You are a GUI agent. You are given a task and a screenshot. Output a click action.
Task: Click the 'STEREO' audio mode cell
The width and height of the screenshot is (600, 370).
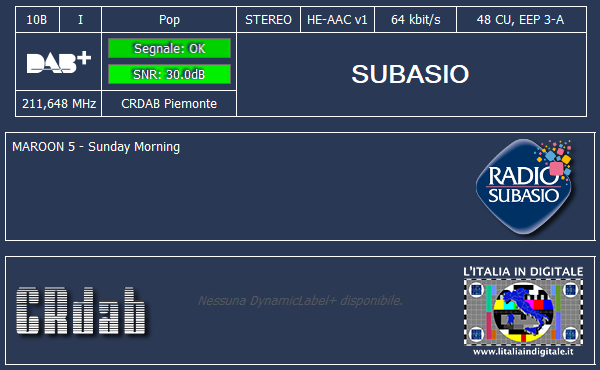click(269, 20)
